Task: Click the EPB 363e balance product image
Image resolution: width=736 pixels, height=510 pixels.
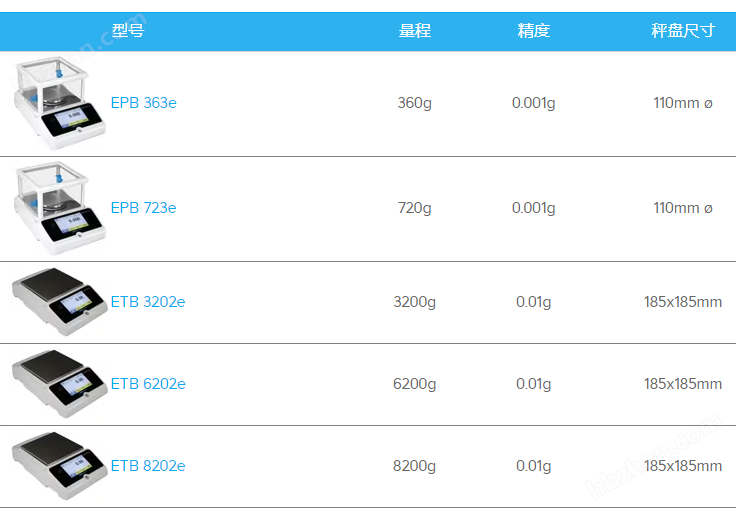Action: pos(60,103)
